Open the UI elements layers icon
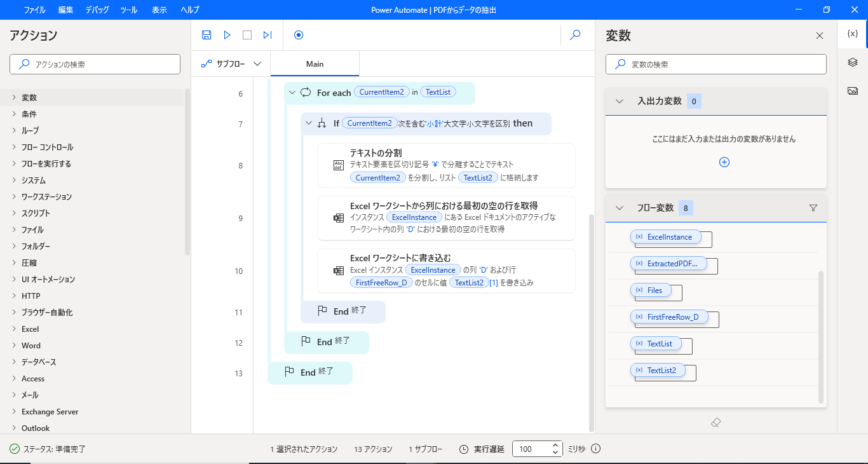This screenshot has height=464, width=868. tap(853, 62)
